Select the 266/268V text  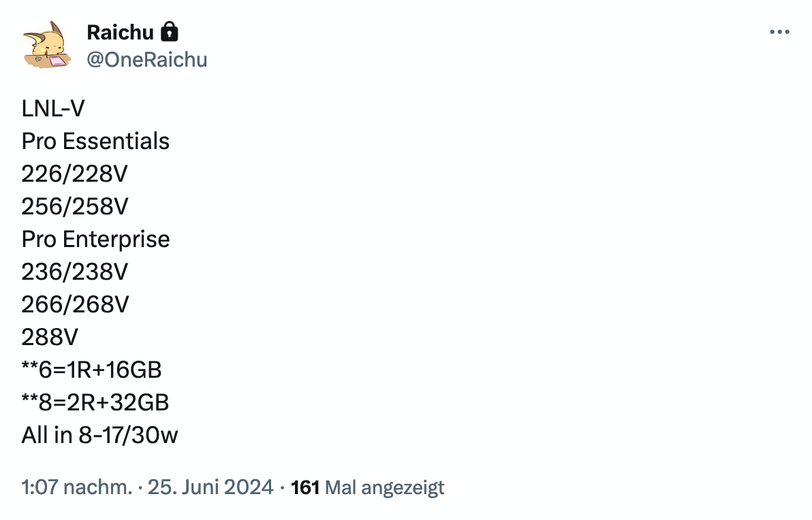point(75,304)
